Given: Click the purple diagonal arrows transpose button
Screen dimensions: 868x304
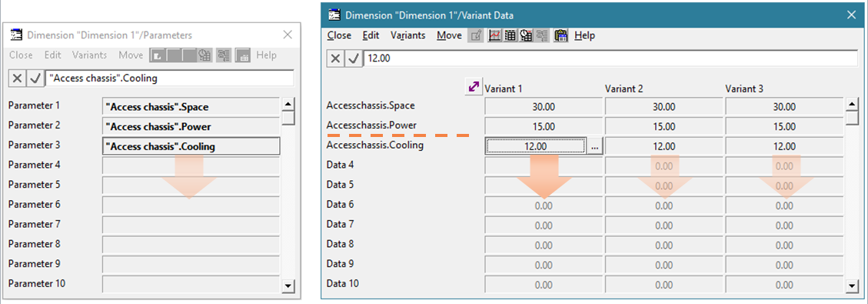Looking at the screenshot, I should pos(474,87).
